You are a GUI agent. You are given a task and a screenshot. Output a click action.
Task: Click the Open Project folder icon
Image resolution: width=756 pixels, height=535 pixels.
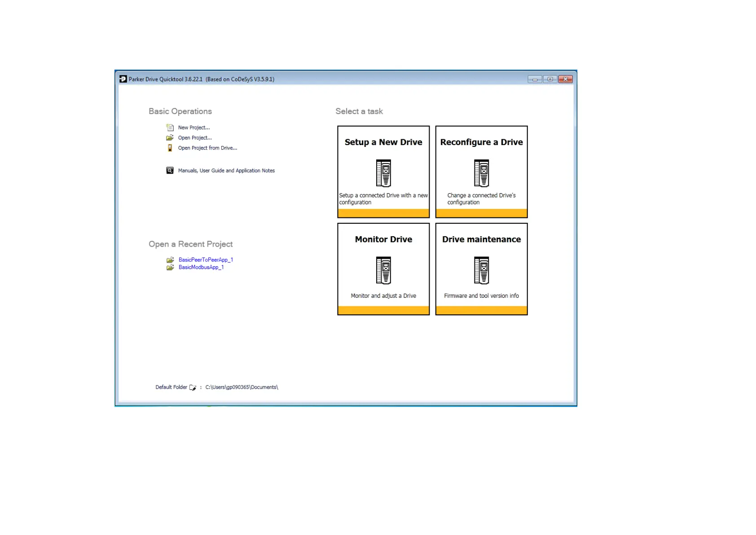(x=170, y=138)
